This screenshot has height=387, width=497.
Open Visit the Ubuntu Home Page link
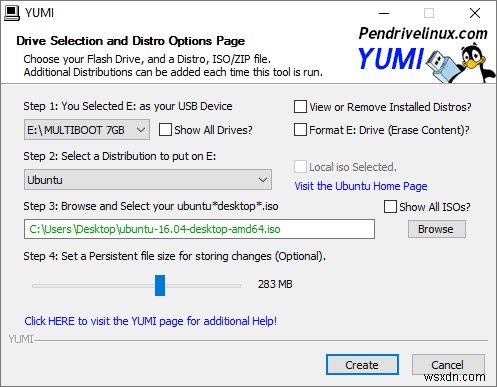pos(361,186)
